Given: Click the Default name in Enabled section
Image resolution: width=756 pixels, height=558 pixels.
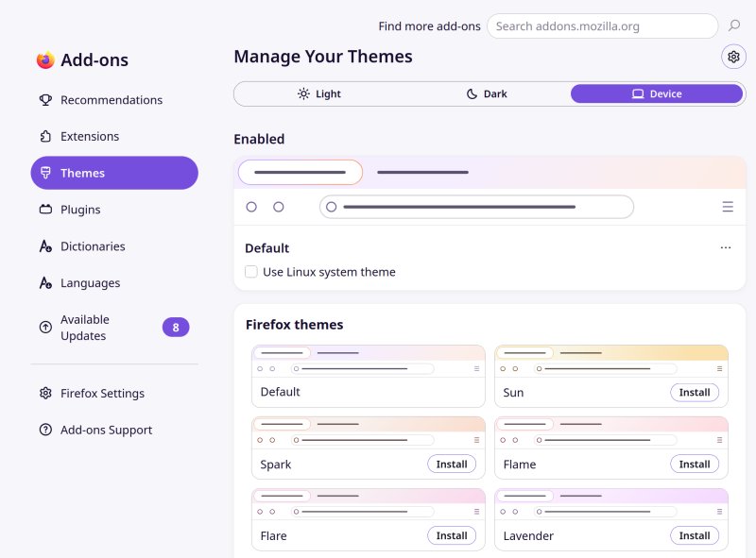Looking at the screenshot, I should 266,248.
